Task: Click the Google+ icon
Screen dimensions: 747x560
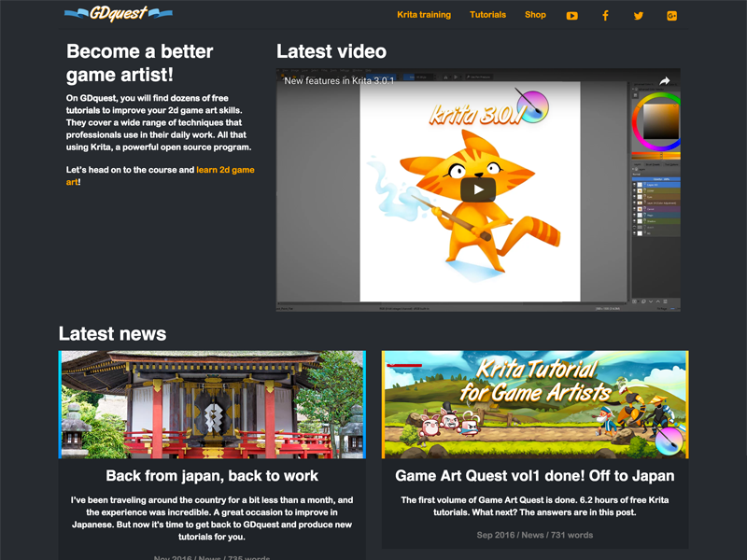Action: pos(670,15)
